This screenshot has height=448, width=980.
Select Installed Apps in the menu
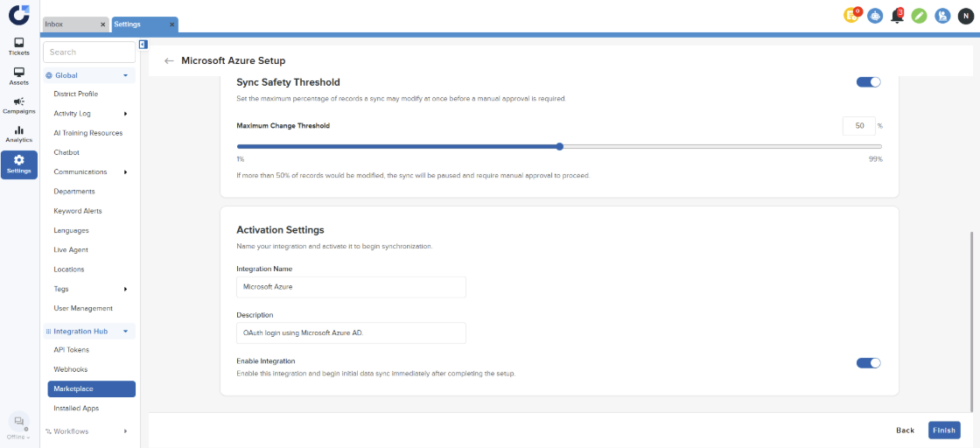[x=76, y=409]
